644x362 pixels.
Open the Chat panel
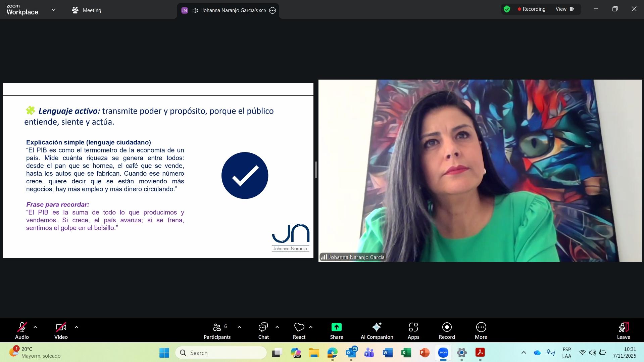click(263, 331)
